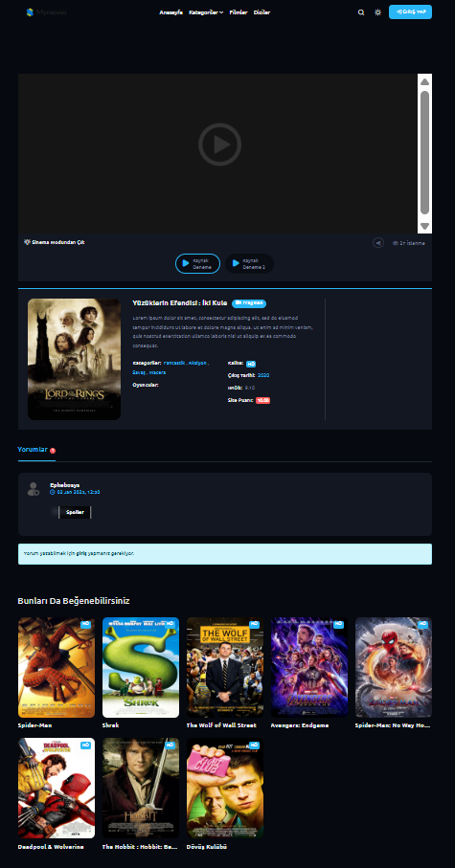Open the search magnifier icon
455x868 pixels.
(361, 12)
